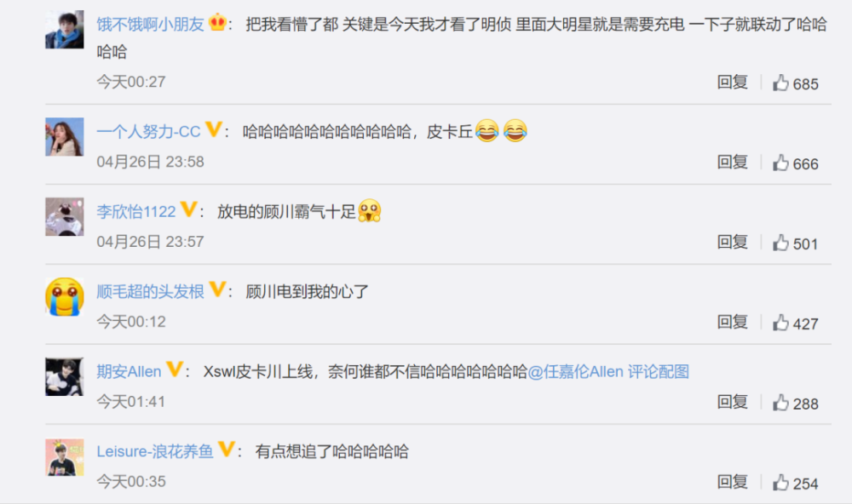Click thumbs-up on 顾川电到我的心了 comment

click(780, 323)
